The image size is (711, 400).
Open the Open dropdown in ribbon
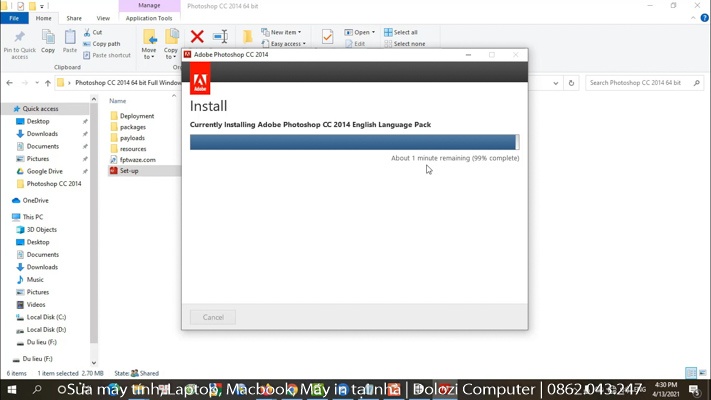point(360,32)
